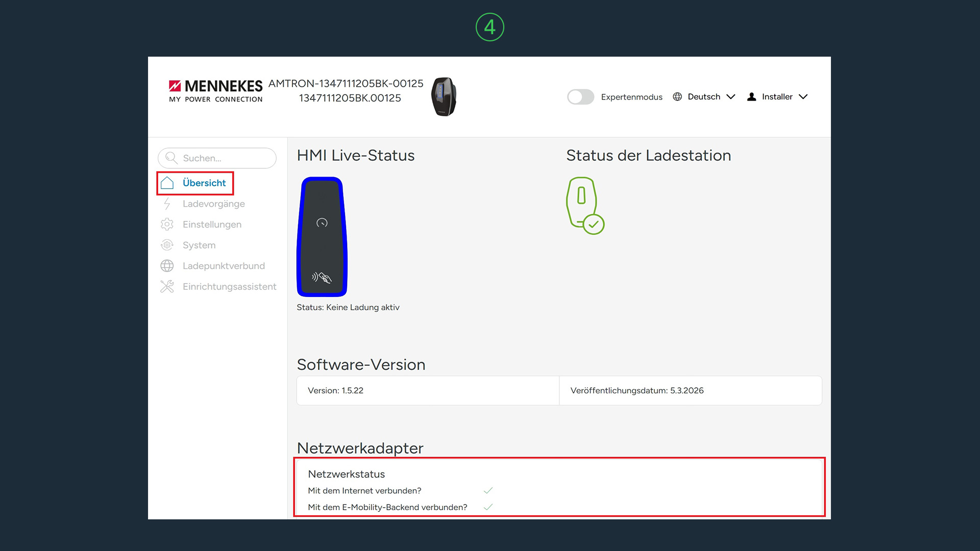Click the 'AMTRON-1347111205BK-00125' device name
This screenshot has height=551, width=980.
(346, 83)
